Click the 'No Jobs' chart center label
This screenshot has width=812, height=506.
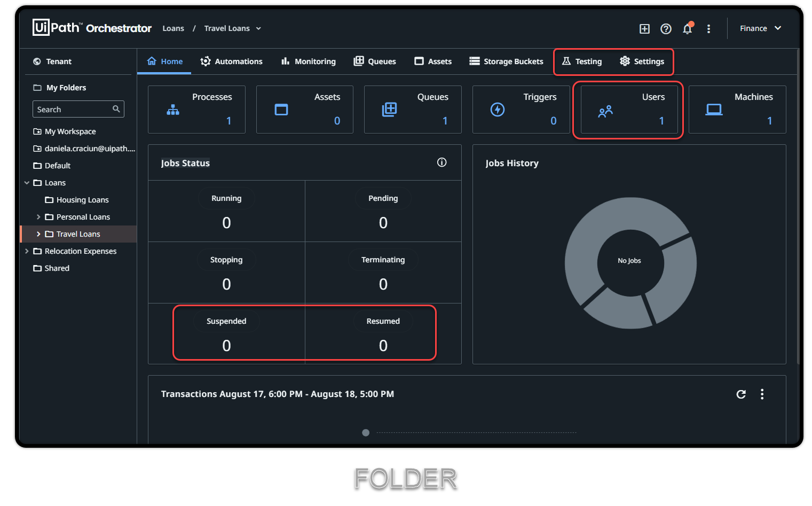[x=629, y=261]
